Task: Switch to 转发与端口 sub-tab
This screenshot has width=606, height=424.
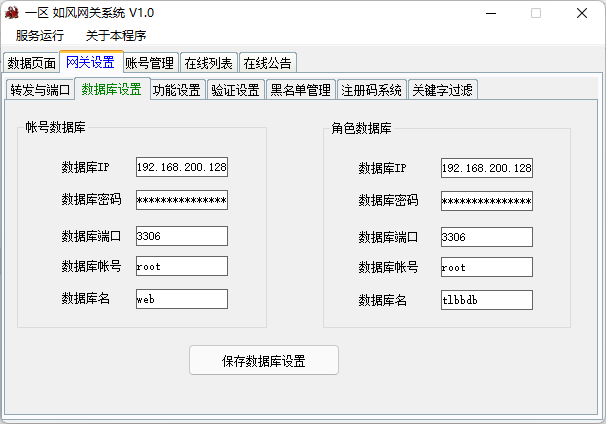Action: [x=40, y=90]
